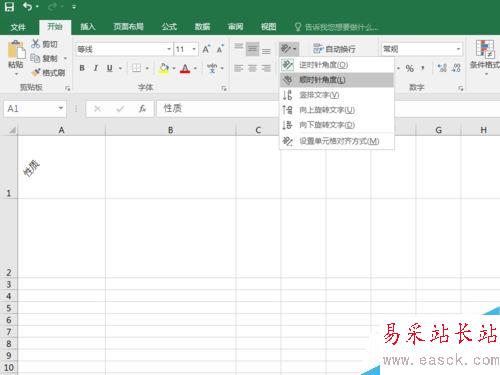Click the insert function fx icon
500x375 pixels.
(x=142, y=108)
